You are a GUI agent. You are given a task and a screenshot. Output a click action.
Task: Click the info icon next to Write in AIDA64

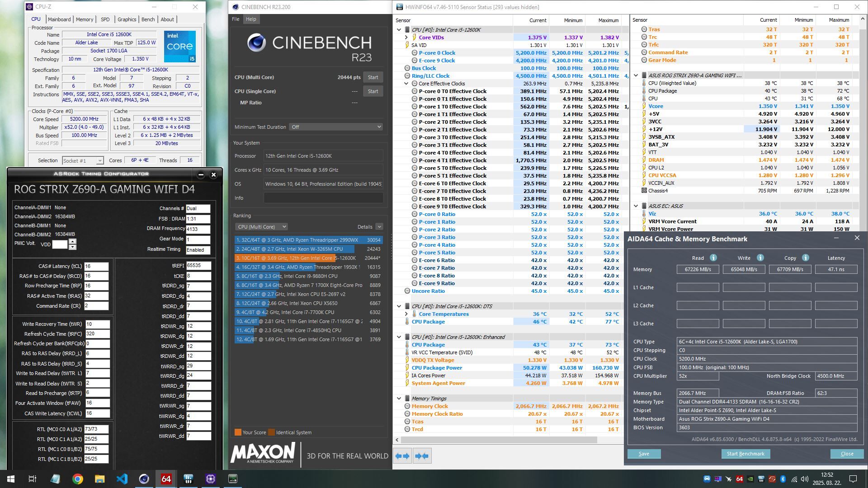760,258
